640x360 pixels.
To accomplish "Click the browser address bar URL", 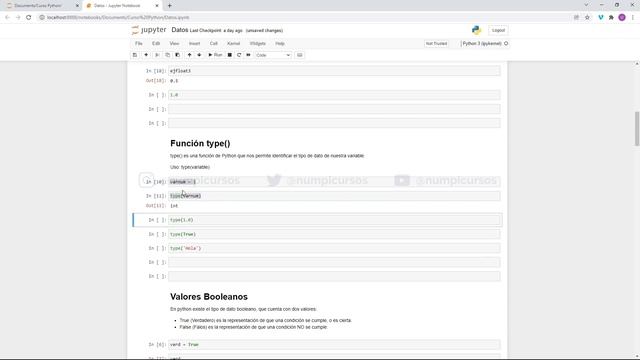I will tap(118, 18).
